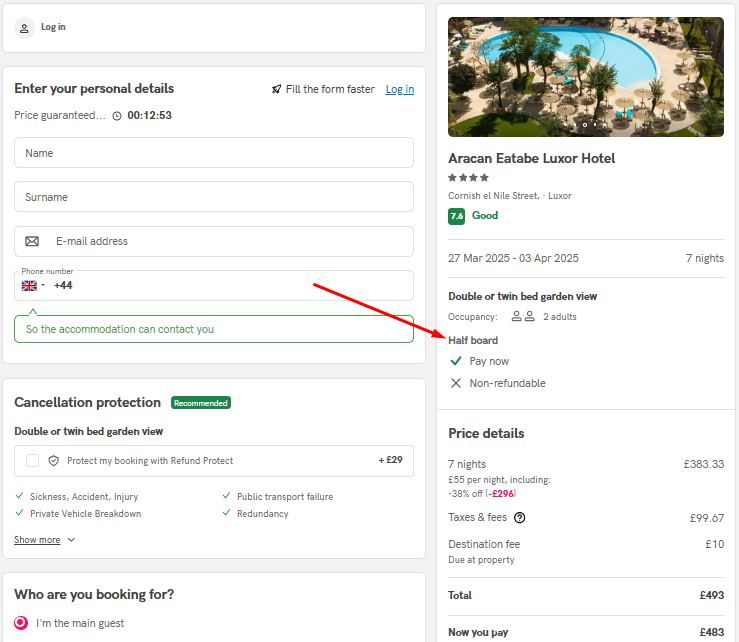Click the Due at property note
The height and width of the screenshot is (642, 739).
[x=481, y=560]
